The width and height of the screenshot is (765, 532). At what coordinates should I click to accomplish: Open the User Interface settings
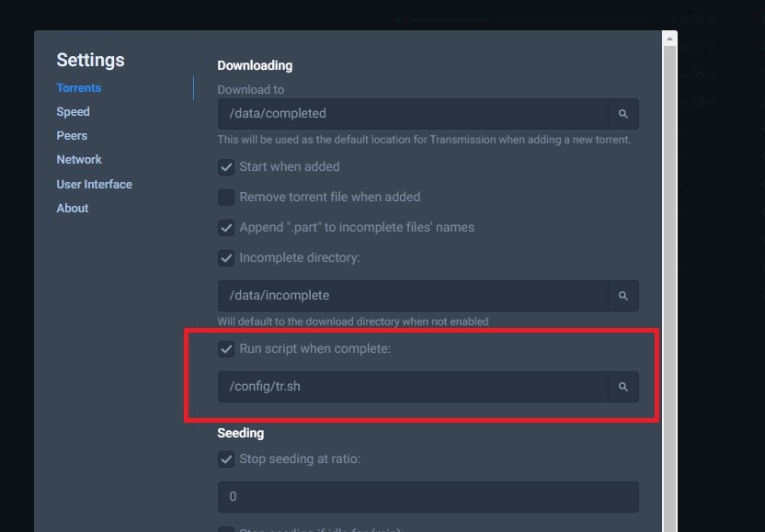94,185
